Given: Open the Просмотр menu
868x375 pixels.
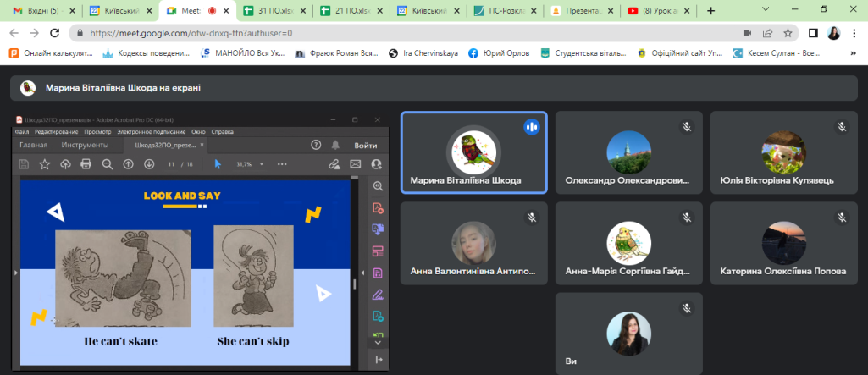Looking at the screenshot, I should pyautogui.click(x=98, y=132).
